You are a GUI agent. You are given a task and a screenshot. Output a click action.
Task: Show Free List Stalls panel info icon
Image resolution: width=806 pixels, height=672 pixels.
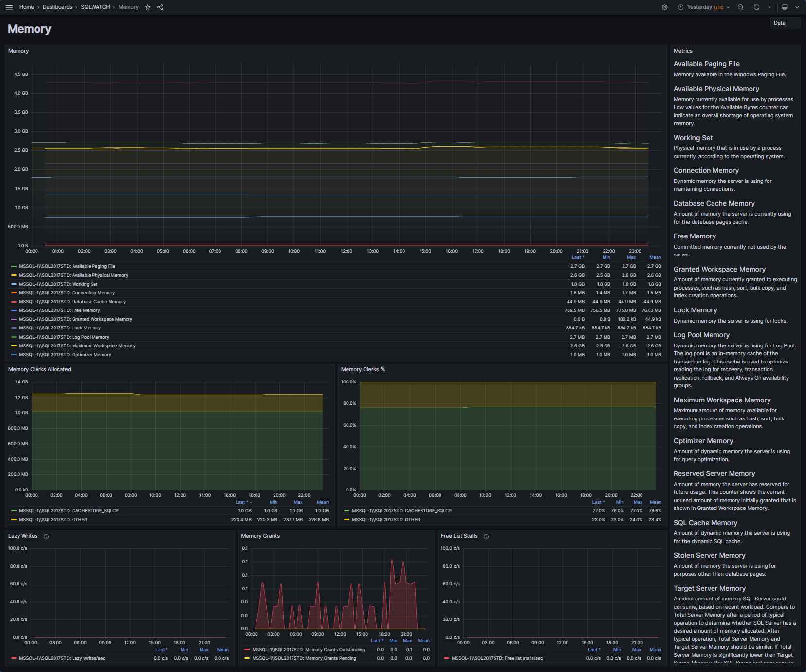click(486, 537)
